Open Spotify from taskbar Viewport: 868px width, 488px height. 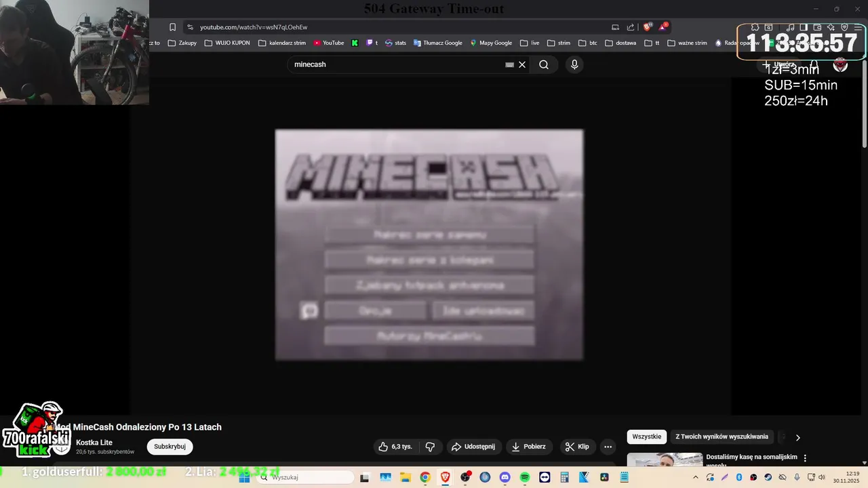tap(524, 477)
